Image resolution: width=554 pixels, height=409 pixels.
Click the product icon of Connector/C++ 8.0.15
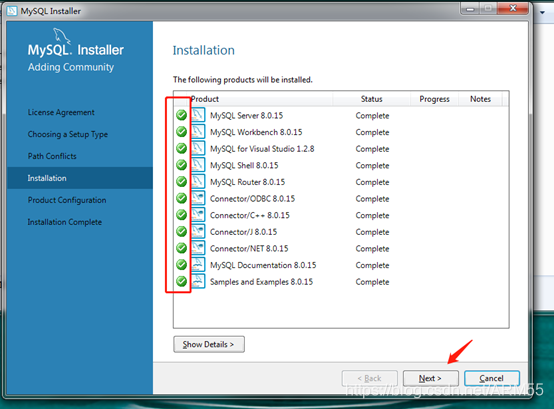pos(198,215)
